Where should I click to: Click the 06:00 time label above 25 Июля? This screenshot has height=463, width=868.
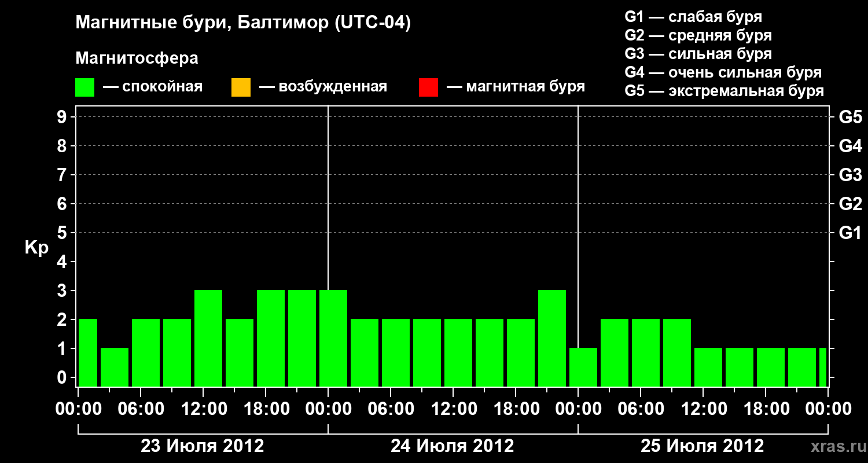tap(641, 409)
